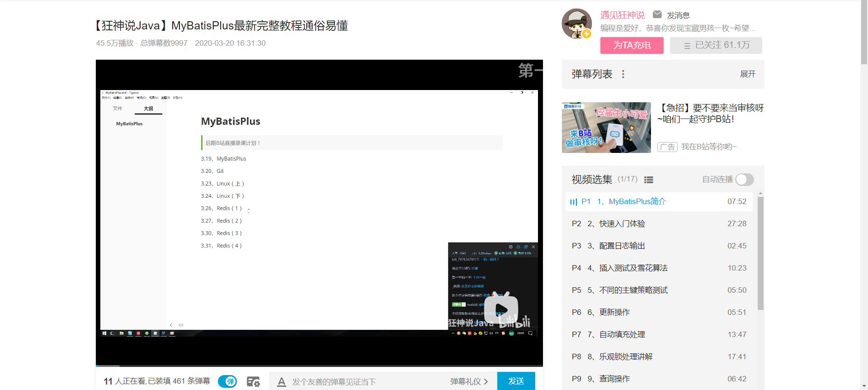The width and height of the screenshot is (868, 390).
Task: Click the danmaku font style A icon
Action: pyautogui.click(x=282, y=382)
